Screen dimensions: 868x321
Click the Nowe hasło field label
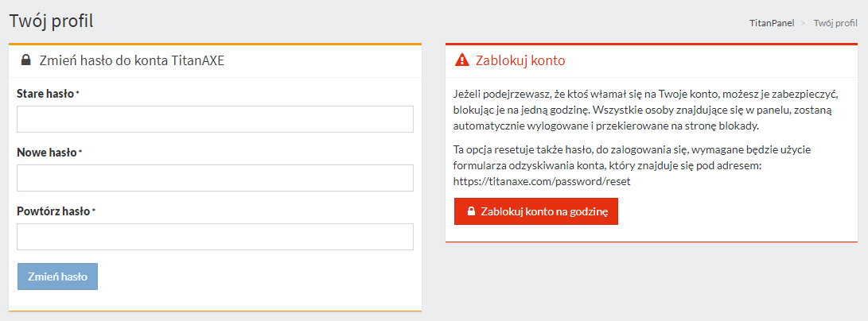(47, 153)
